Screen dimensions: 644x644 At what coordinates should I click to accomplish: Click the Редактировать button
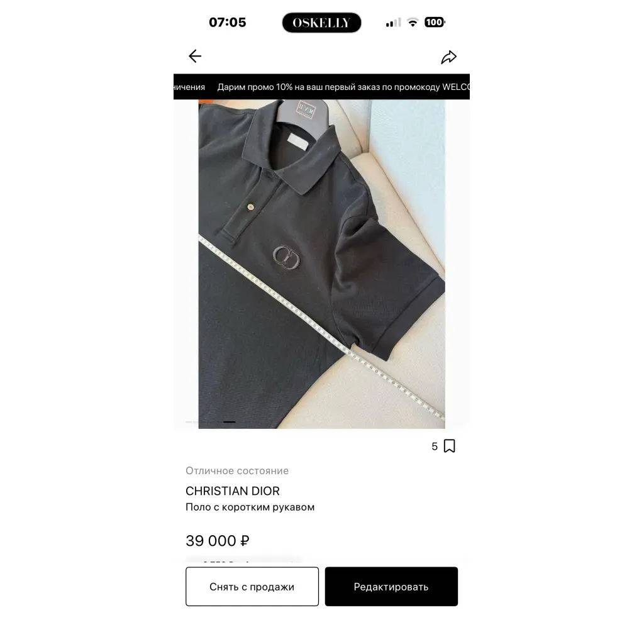click(x=391, y=587)
